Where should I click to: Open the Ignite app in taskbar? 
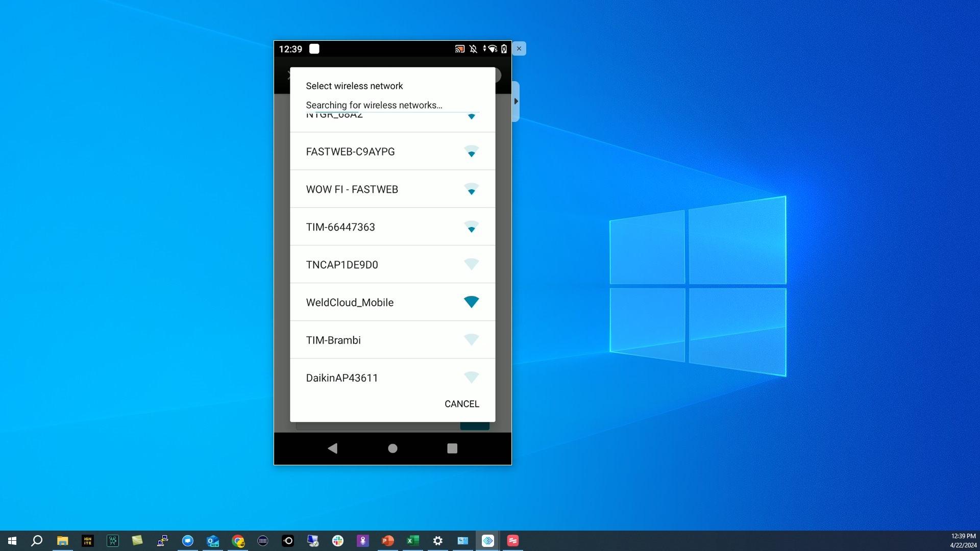coord(87,541)
